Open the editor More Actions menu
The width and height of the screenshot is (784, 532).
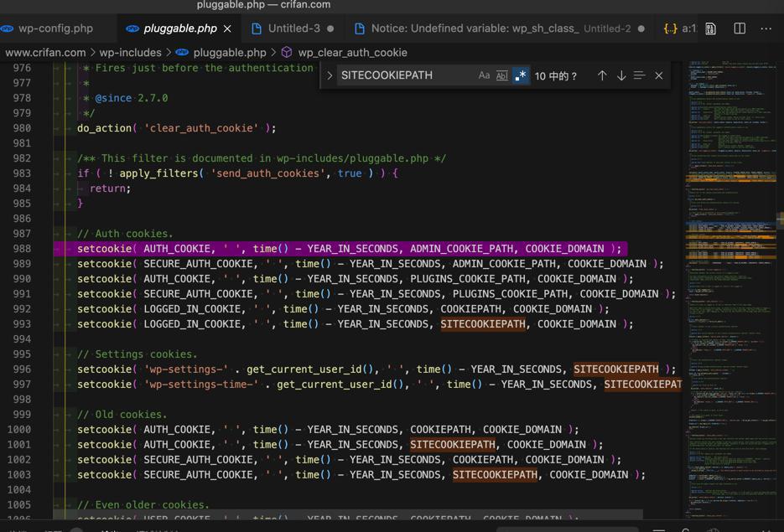pyautogui.click(x=766, y=28)
